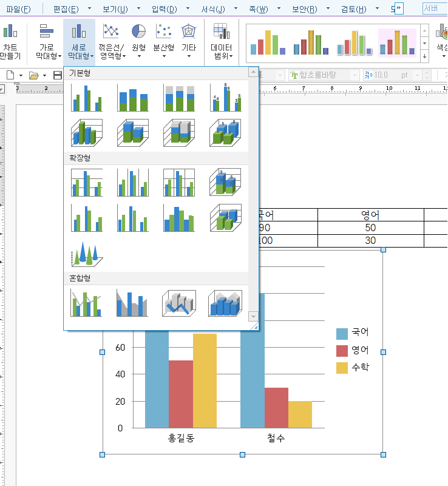Choose extended no-gap column chart
Viewport: 448px width, 486px height.
tap(179, 218)
